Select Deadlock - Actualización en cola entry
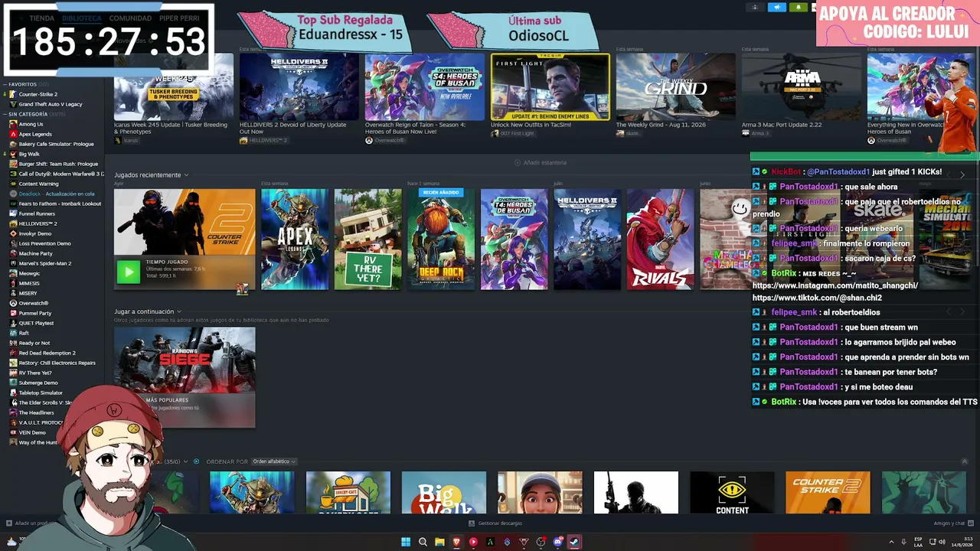This screenshot has height=551, width=980. 56,194
